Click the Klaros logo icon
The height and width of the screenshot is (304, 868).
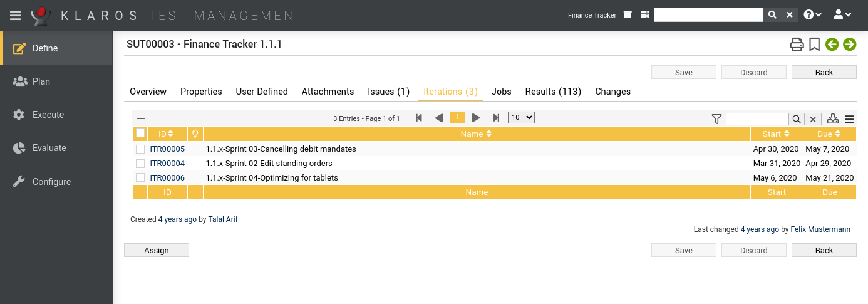click(x=41, y=15)
